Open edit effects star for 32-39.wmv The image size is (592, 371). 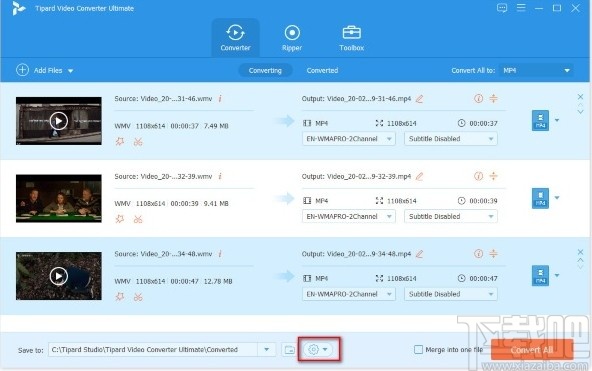(x=120, y=219)
